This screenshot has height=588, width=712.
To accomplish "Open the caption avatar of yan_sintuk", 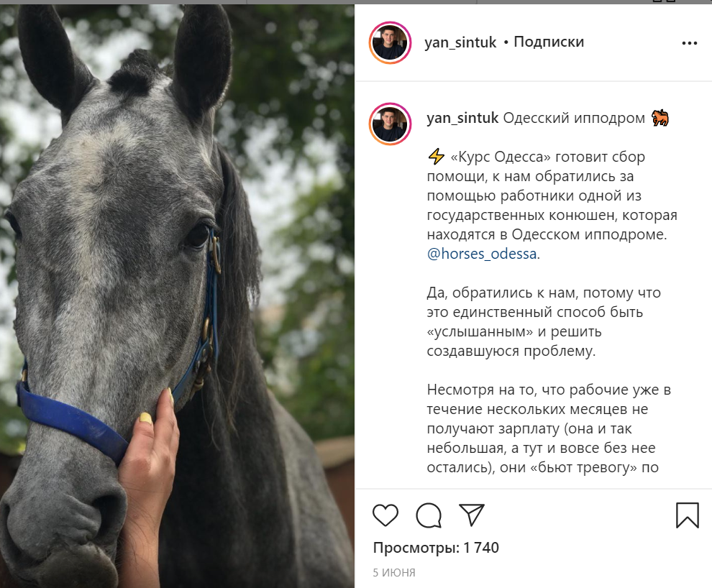I will [x=390, y=124].
